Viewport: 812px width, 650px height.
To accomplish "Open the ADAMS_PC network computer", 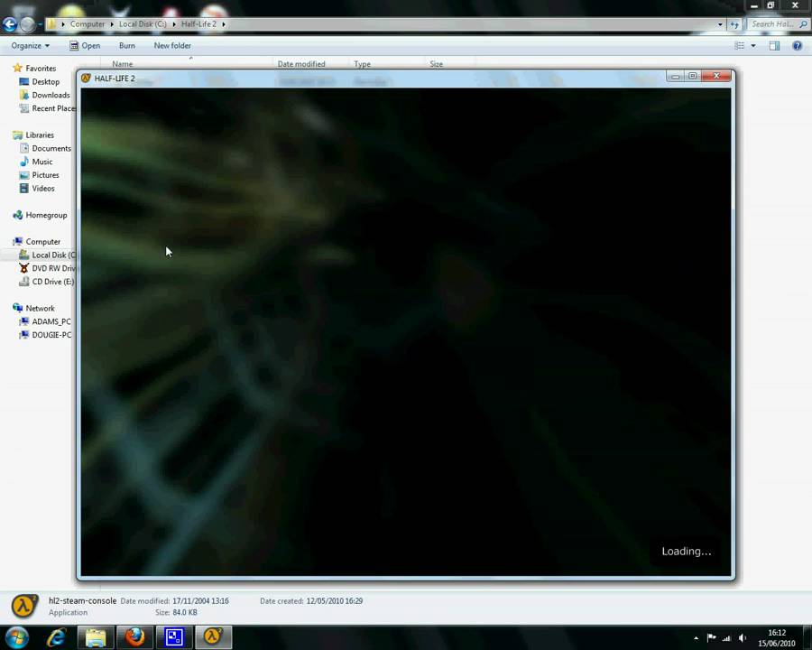I will coord(45,321).
